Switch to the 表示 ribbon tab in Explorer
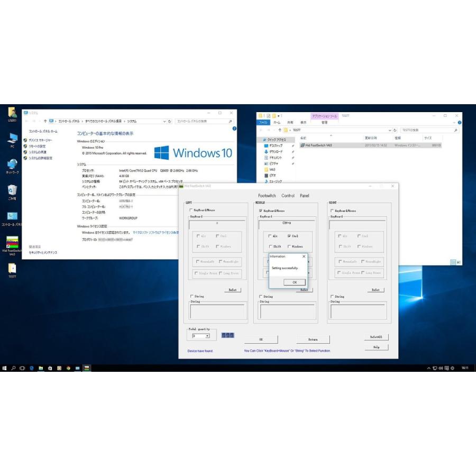The width and height of the screenshot is (476, 476). (x=303, y=122)
